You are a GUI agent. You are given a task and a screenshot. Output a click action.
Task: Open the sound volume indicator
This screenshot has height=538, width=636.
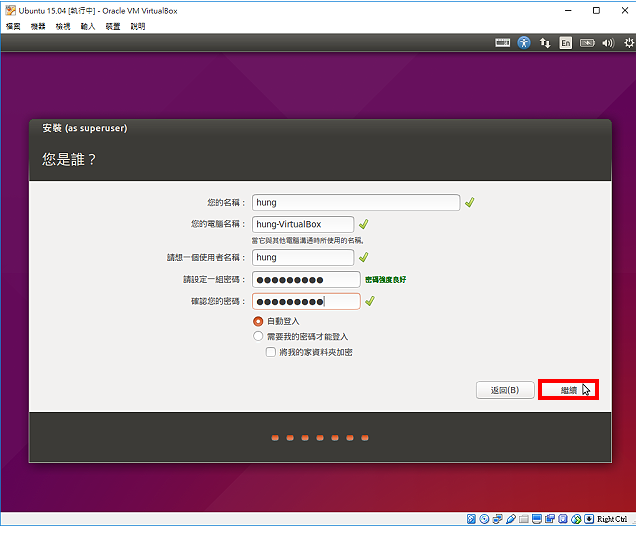[608, 43]
